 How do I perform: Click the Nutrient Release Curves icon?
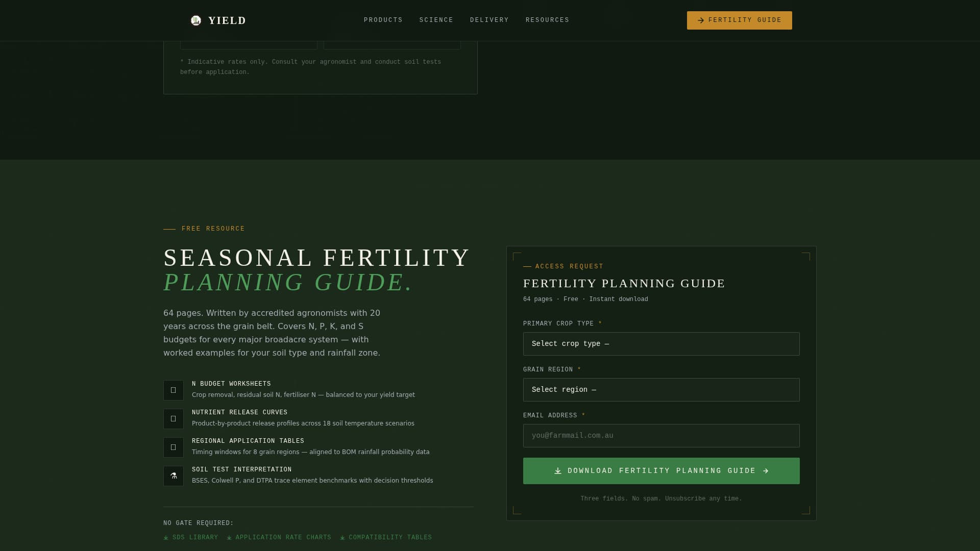coord(174,419)
